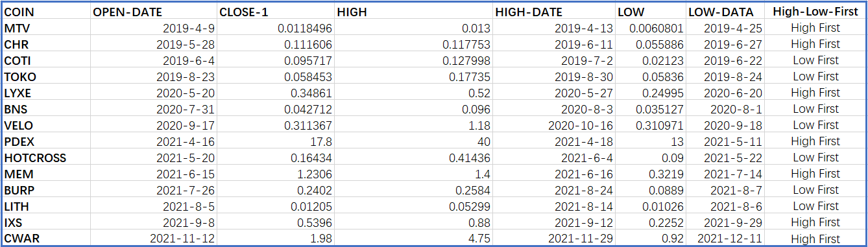The image size is (868, 247).
Task: Select the COTI coin cell
Action: [x=46, y=60]
